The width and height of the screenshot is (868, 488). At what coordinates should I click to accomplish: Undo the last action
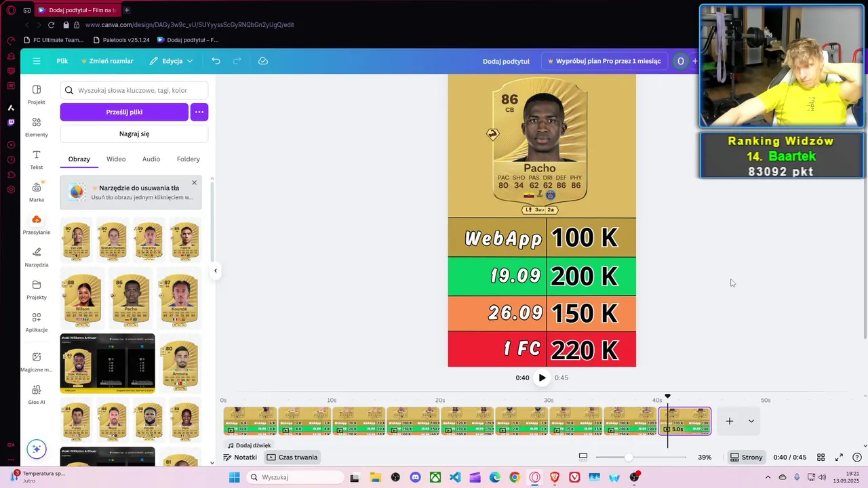pyautogui.click(x=216, y=61)
